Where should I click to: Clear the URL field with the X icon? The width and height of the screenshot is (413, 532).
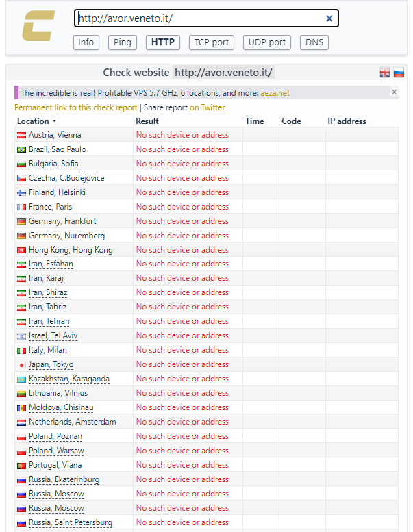pos(329,18)
